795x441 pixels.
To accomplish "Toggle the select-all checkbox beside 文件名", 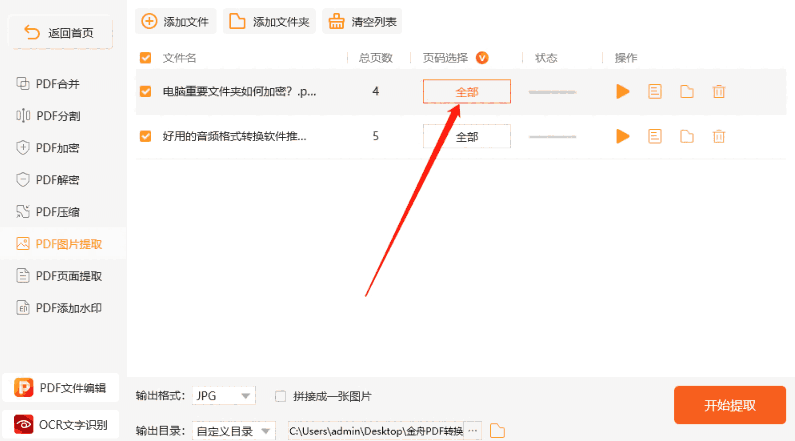I will pyautogui.click(x=146, y=58).
